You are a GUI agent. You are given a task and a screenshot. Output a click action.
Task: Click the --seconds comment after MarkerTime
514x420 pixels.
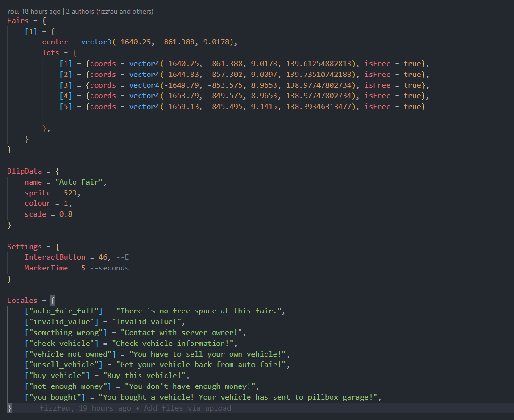pos(109,268)
